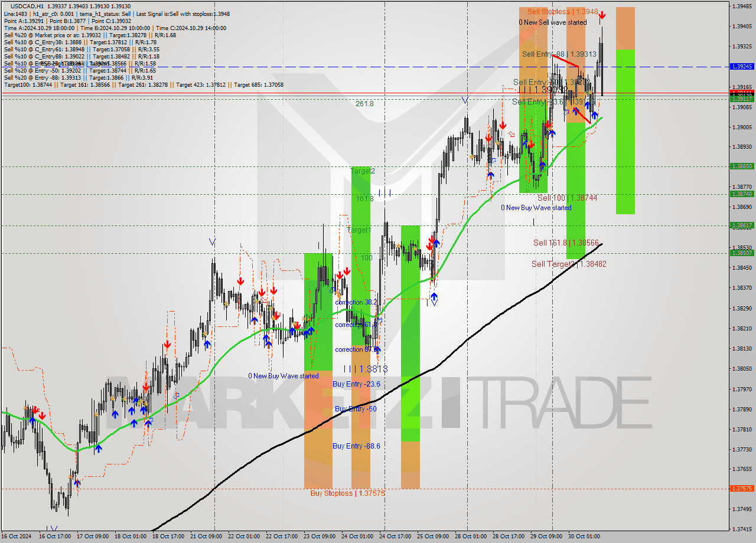Select the Sell Target2 | 1.38482 label
Viewport: 756px width, 543px height.
[569, 264]
